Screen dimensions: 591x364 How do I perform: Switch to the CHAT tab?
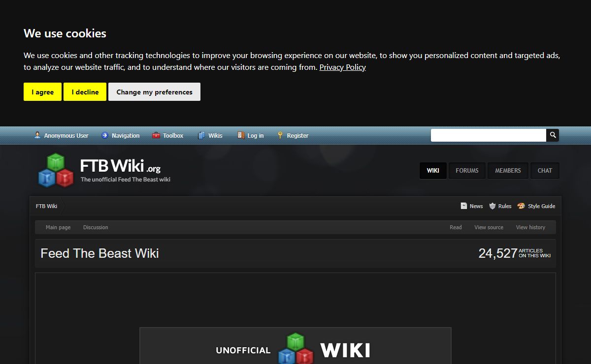[x=545, y=171]
